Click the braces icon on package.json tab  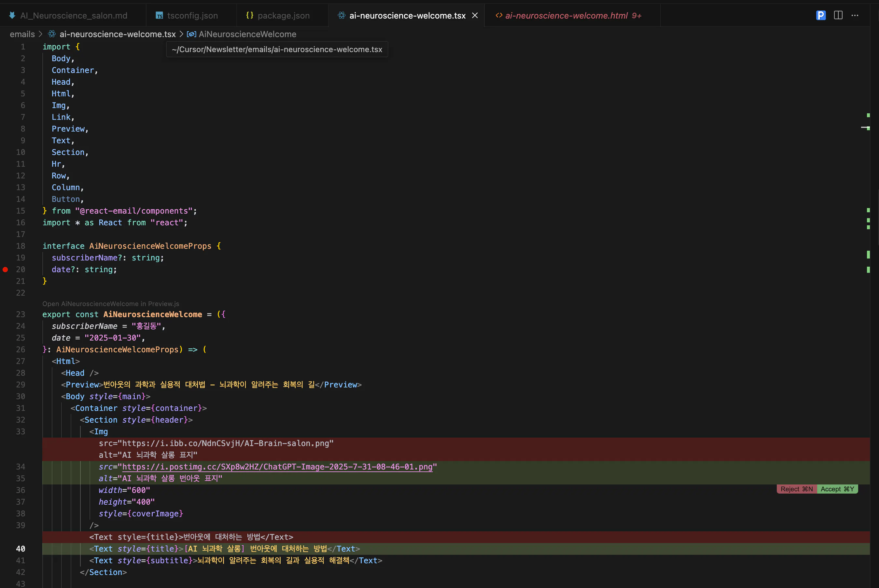[x=250, y=15]
